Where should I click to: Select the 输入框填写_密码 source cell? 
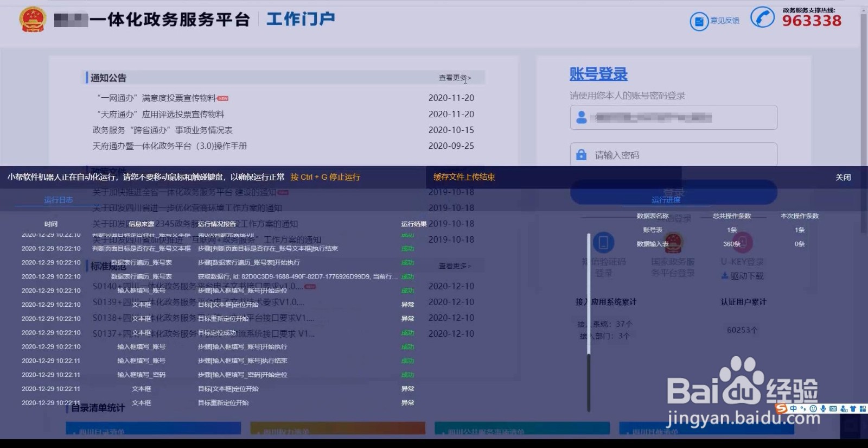coord(141,375)
